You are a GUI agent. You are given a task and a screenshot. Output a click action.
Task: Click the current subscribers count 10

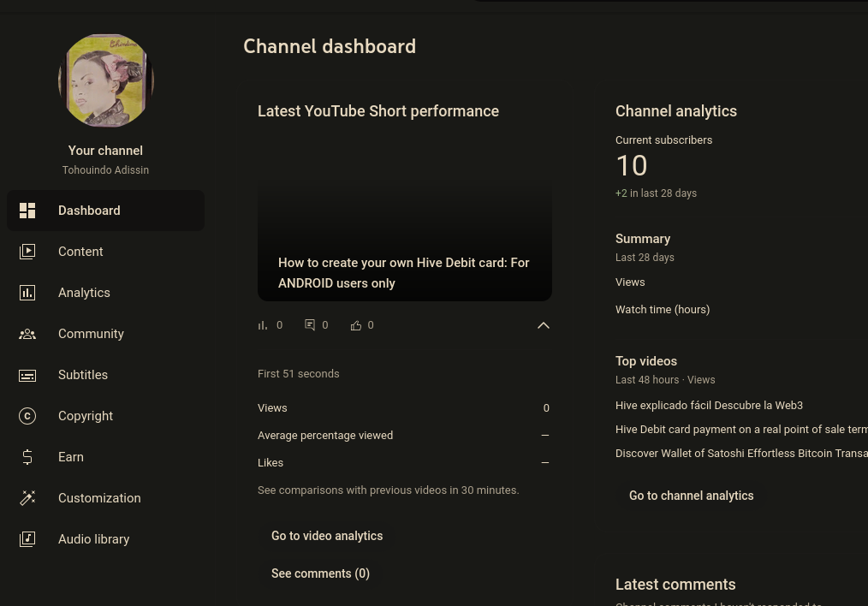632,166
